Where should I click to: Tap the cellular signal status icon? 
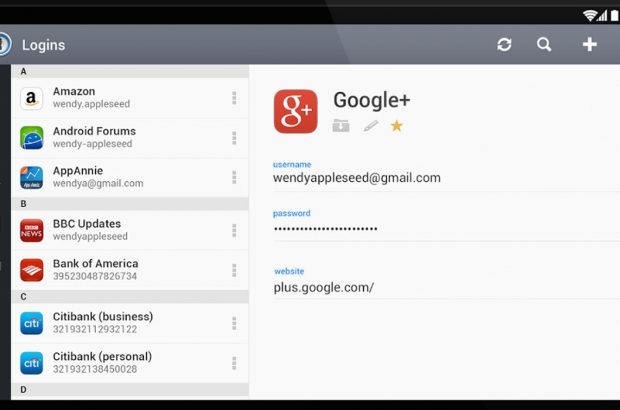tap(602, 16)
